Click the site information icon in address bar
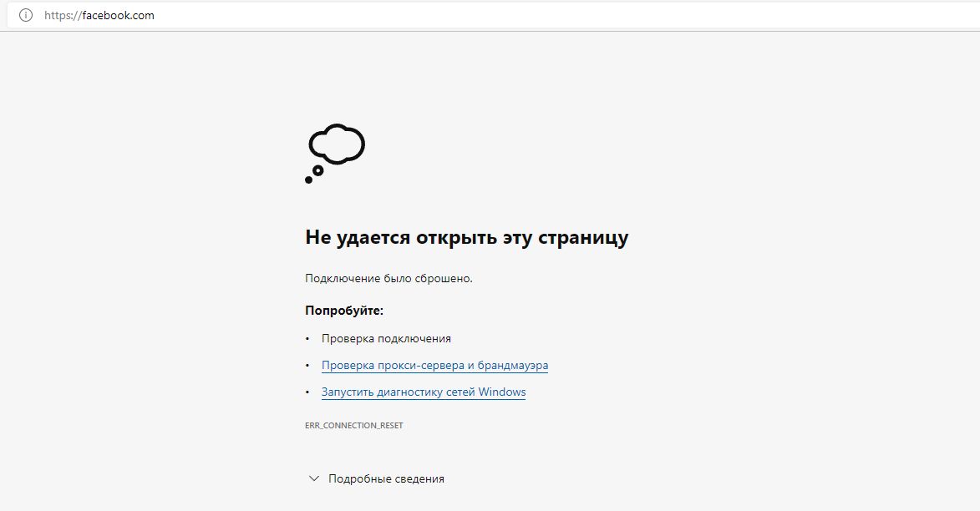980x511 pixels. (x=25, y=15)
